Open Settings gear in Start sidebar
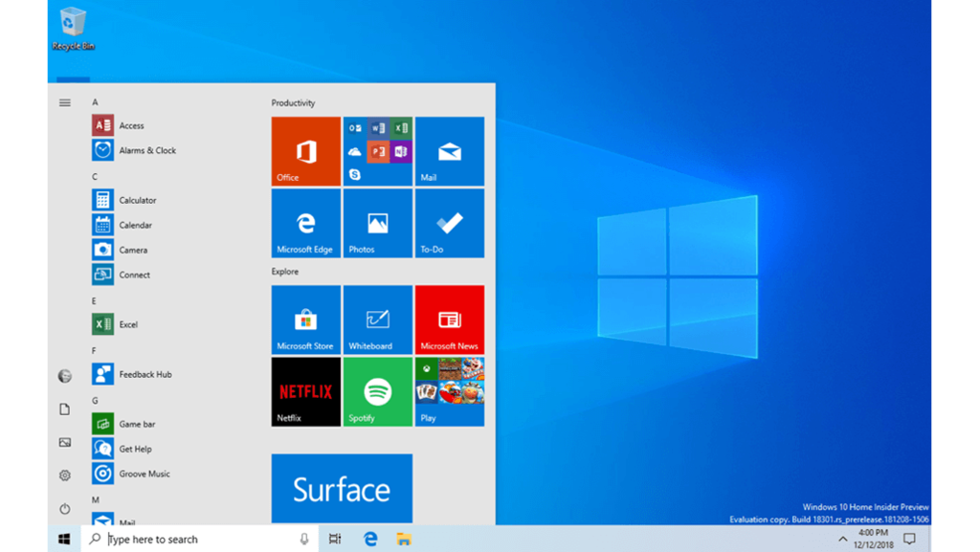The image size is (980, 552). [x=64, y=475]
